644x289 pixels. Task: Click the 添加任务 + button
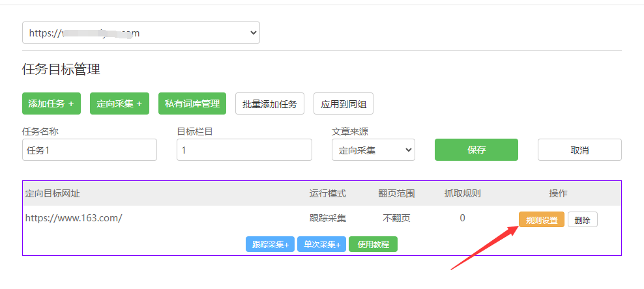click(x=51, y=103)
